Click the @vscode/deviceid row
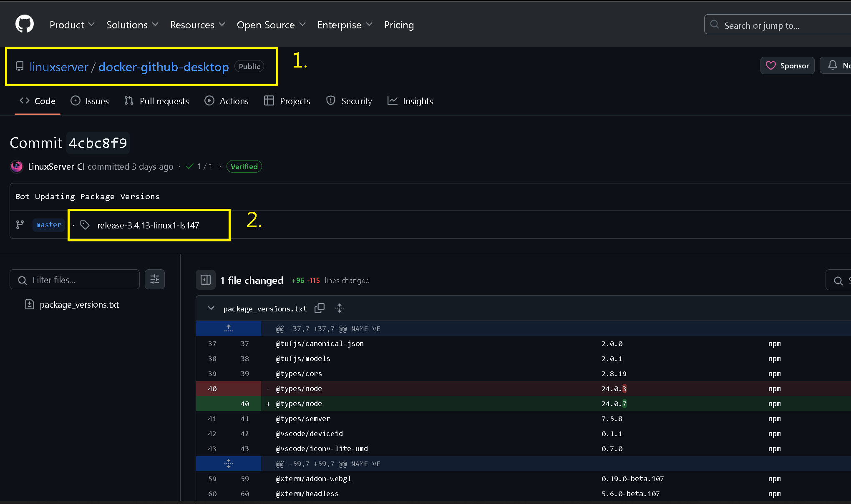Screen dimensions: 851x504 pos(523,434)
